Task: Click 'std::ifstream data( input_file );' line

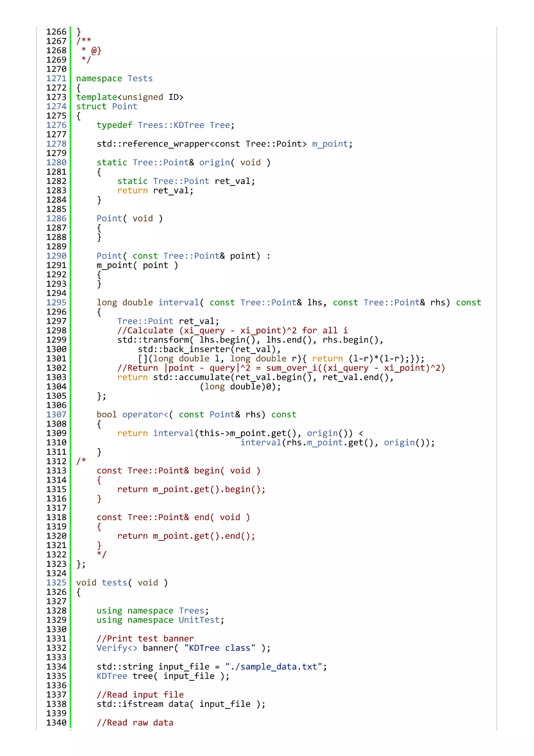Action: pyautogui.click(x=181, y=704)
